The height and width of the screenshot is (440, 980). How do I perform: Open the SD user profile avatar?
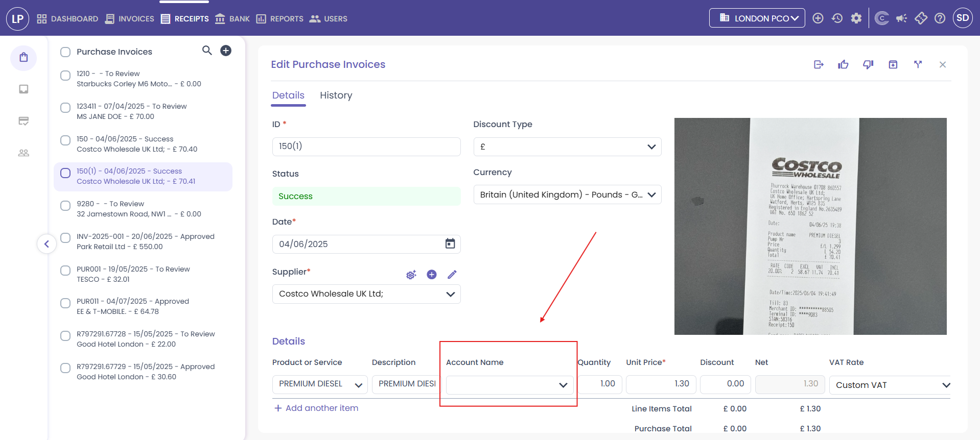pyautogui.click(x=963, y=18)
